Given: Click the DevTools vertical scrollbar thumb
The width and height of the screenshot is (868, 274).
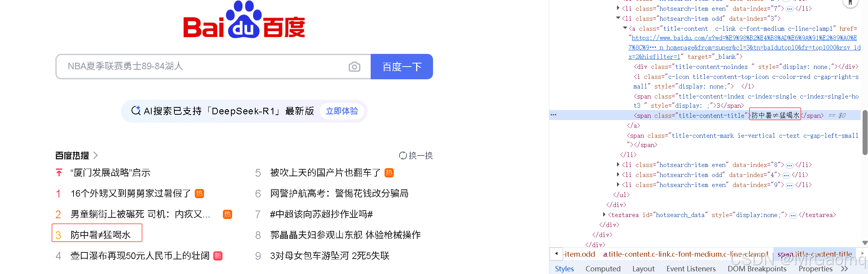Looking at the screenshot, I should pyautogui.click(x=865, y=132).
